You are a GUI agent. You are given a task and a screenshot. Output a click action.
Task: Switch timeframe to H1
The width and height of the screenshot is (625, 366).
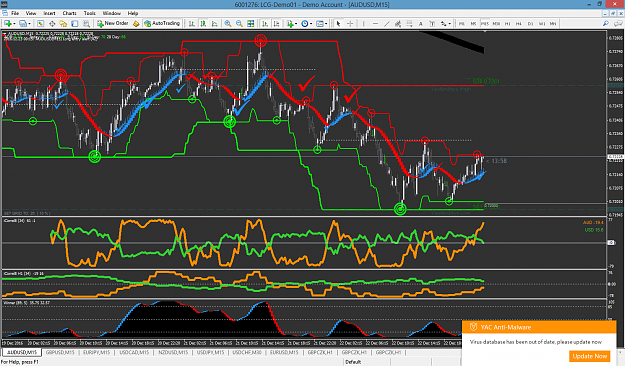pos(507,24)
